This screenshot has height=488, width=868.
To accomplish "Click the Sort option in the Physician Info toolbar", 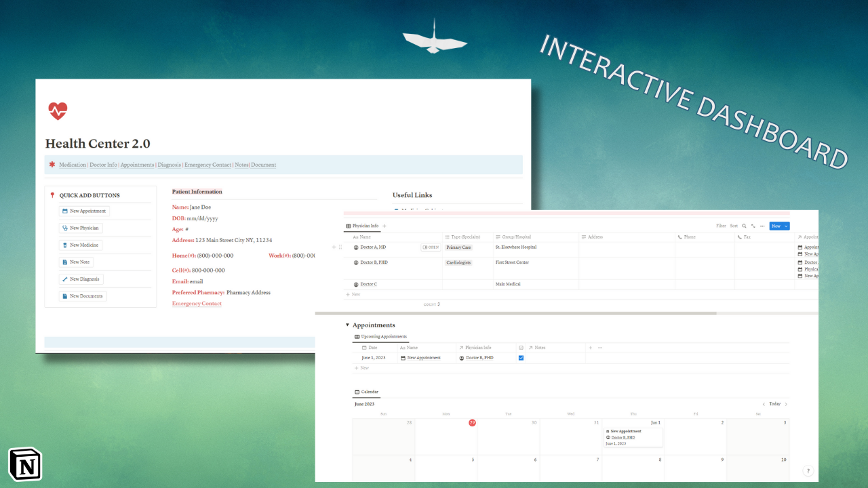I will 734,226.
